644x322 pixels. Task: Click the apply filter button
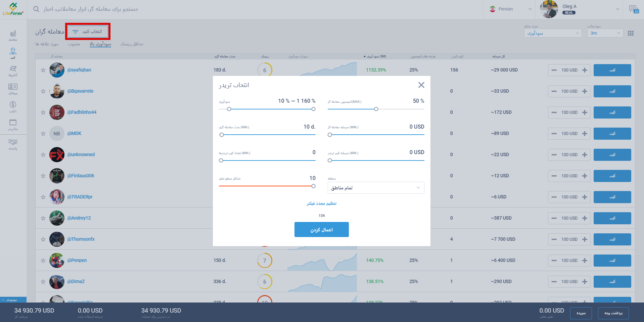[x=321, y=230]
